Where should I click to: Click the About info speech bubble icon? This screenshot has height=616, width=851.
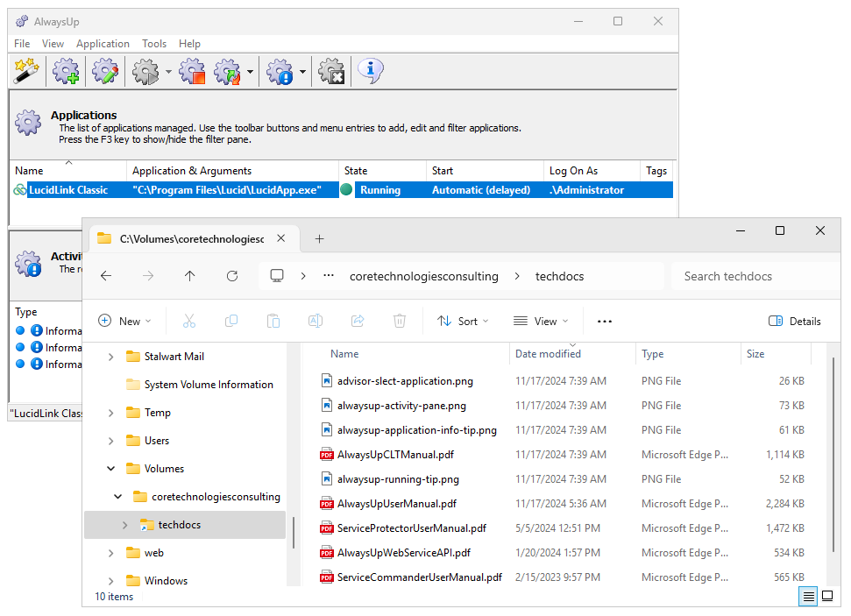[371, 71]
